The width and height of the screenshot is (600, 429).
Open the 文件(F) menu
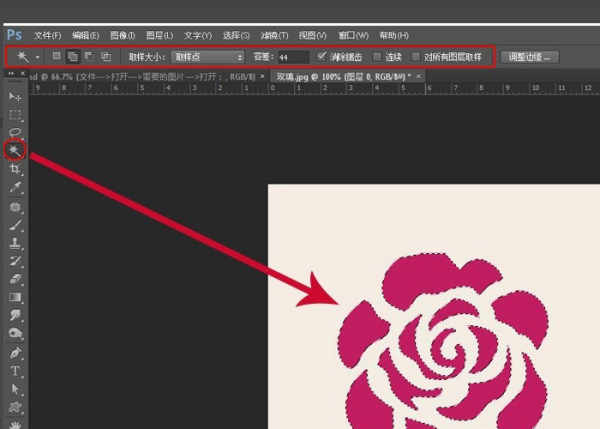(47, 36)
